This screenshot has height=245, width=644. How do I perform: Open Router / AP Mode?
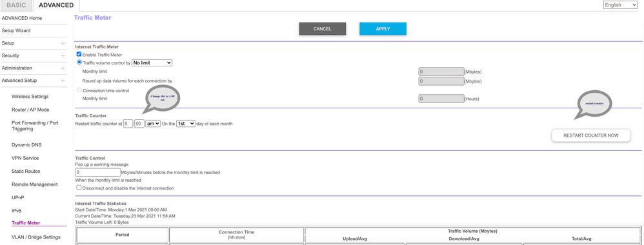[x=30, y=110]
